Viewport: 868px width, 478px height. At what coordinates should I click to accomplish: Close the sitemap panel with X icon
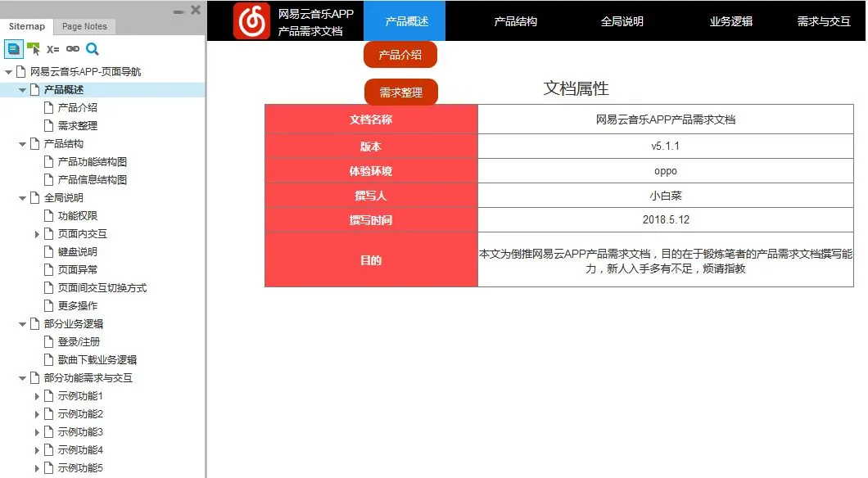pos(196,10)
